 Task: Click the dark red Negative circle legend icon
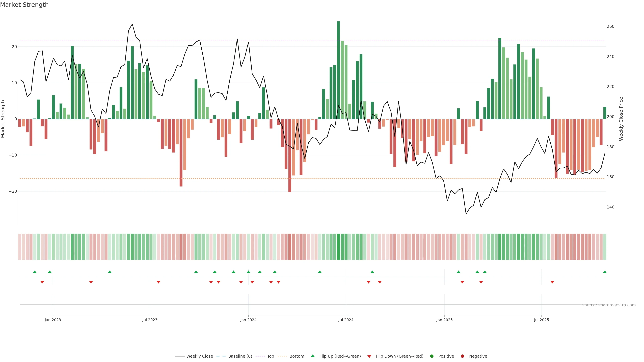[x=462, y=356]
